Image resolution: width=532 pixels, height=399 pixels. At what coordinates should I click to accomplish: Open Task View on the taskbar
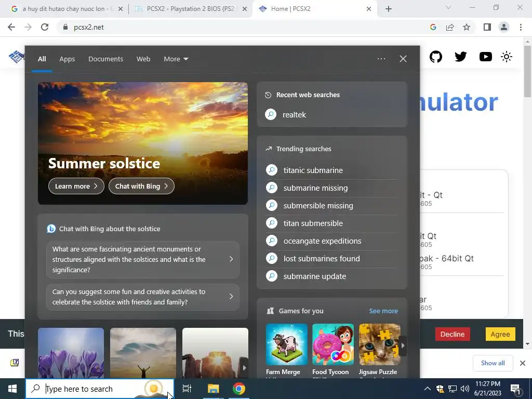(x=187, y=389)
